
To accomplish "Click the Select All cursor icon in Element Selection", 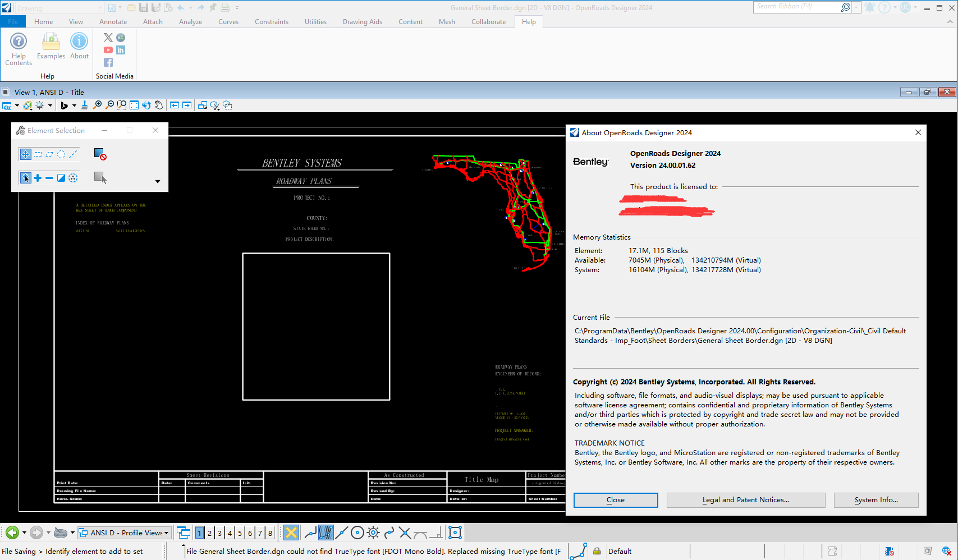I will pos(100,178).
